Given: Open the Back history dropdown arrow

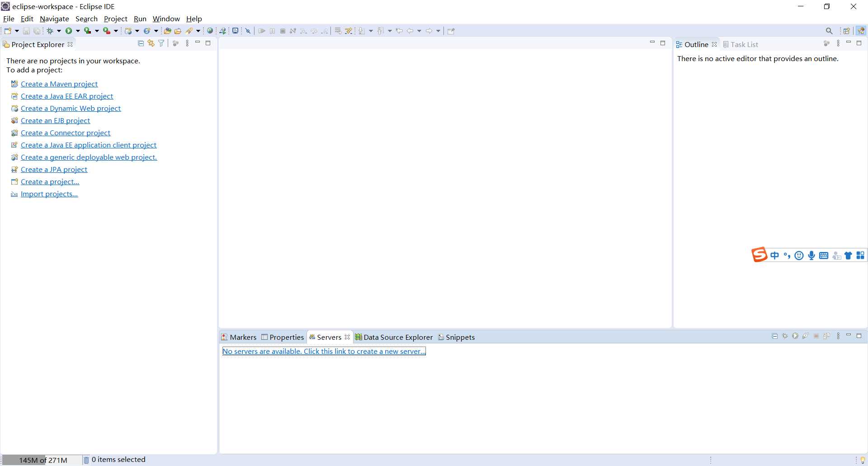Looking at the screenshot, I should 419,31.
